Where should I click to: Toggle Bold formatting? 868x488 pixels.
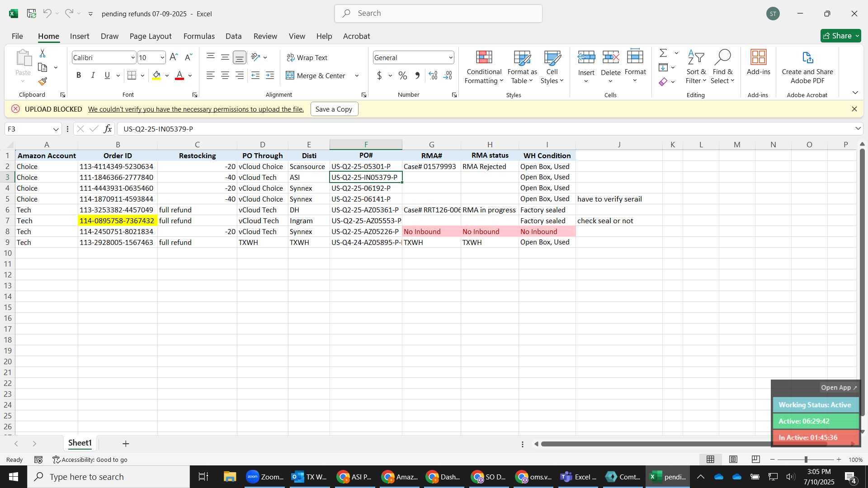pos(79,75)
